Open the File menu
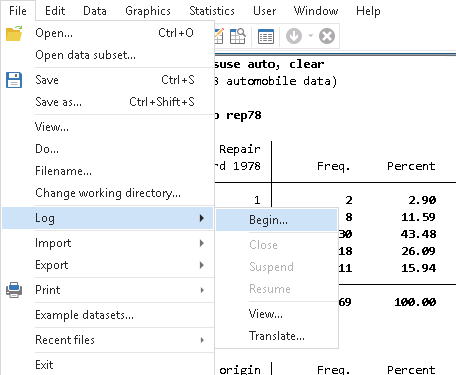This screenshot has height=375, width=456. (18, 11)
